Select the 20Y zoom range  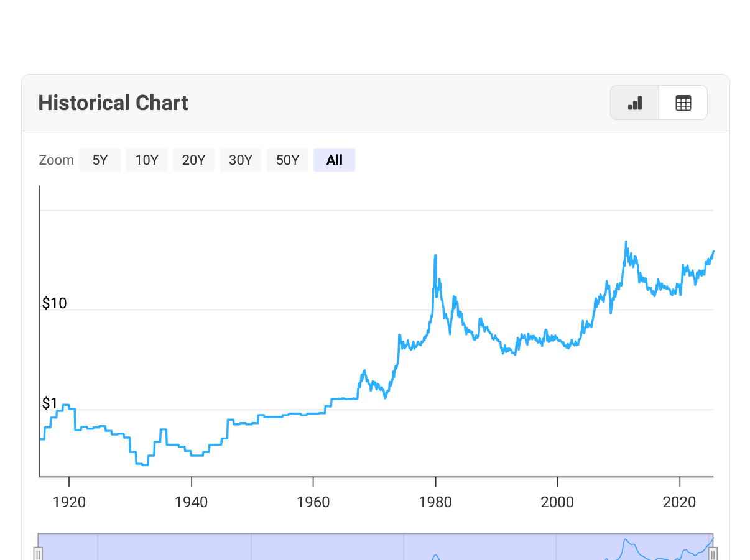(x=193, y=160)
